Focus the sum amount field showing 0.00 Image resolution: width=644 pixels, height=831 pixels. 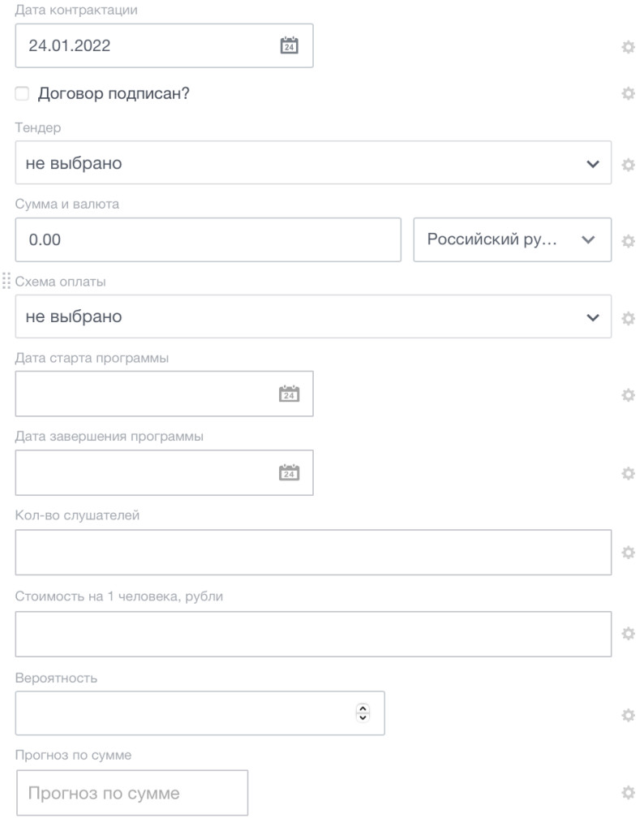(x=208, y=240)
